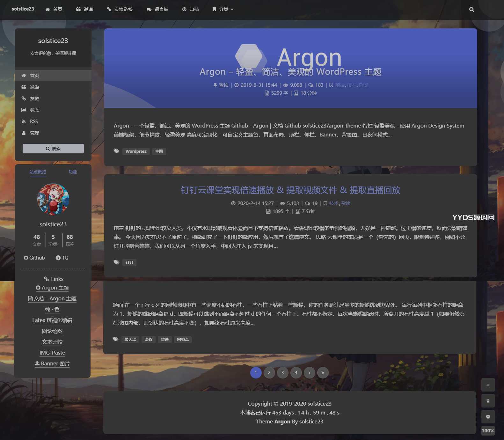Screen dimensions: 504x440
Task: Jump to last page with double chevron
Action: tap(323, 373)
